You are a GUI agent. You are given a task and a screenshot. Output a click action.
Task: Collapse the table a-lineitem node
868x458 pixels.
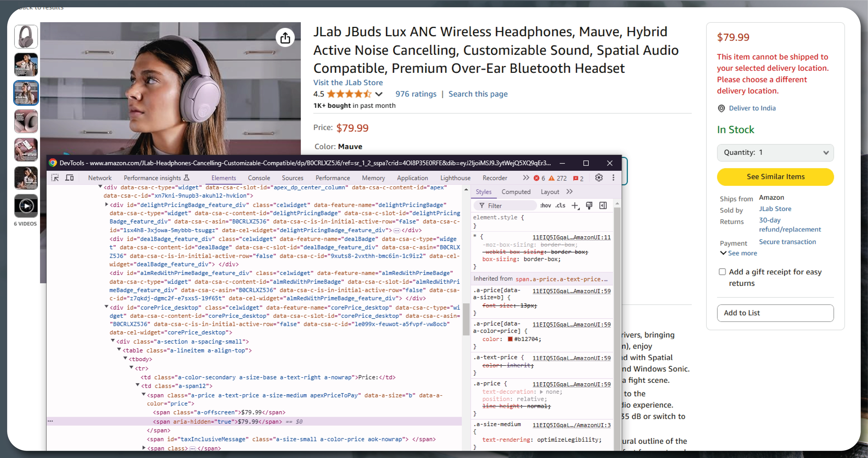119,349
